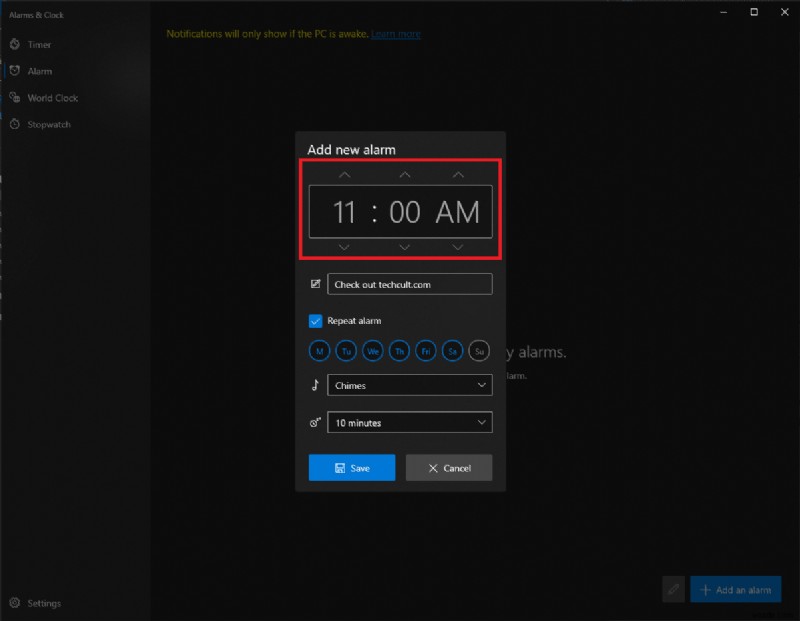This screenshot has height=621, width=800.
Task: Open World Clock via its globe icon
Action: [x=14, y=97]
